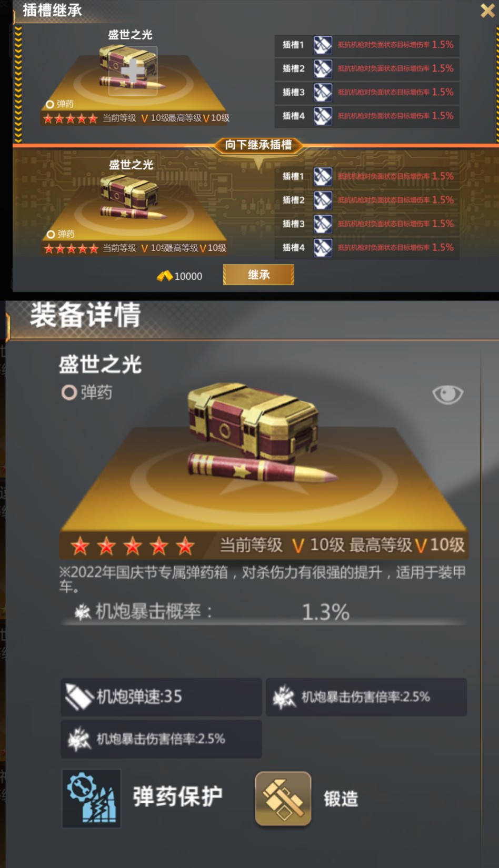Open the 锻造 forge hammer icon
Screen dimensions: 499x868
283,799
